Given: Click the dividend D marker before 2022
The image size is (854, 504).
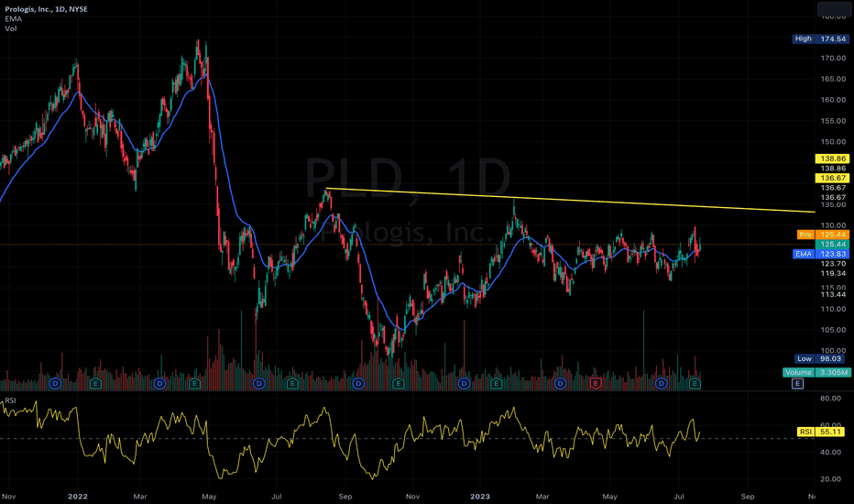Looking at the screenshot, I should pyautogui.click(x=55, y=384).
